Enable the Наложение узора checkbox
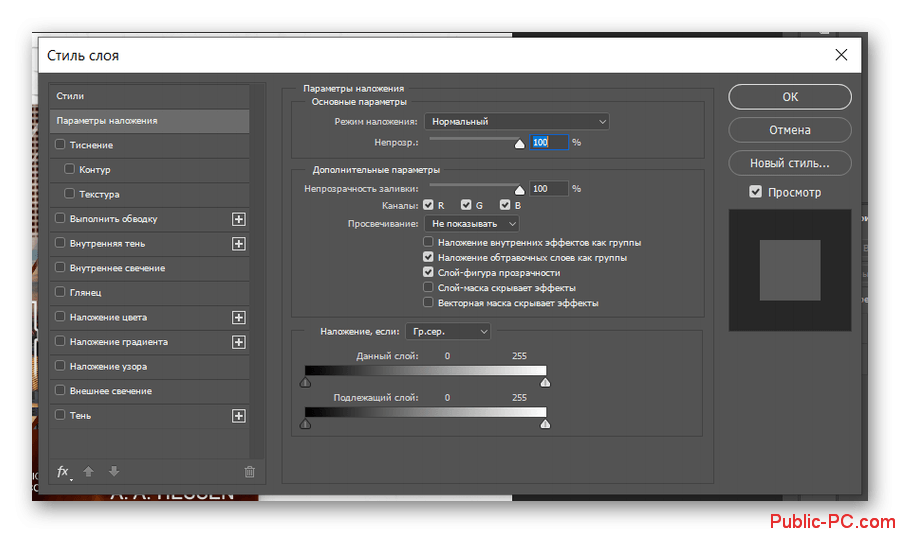The image size is (900, 533). click(x=60, y=365)
